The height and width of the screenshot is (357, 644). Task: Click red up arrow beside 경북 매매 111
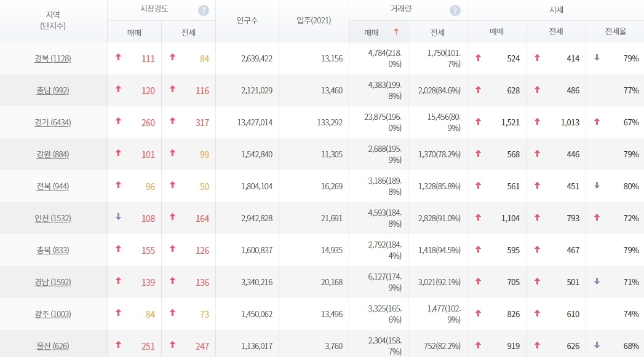click(118, 57)
